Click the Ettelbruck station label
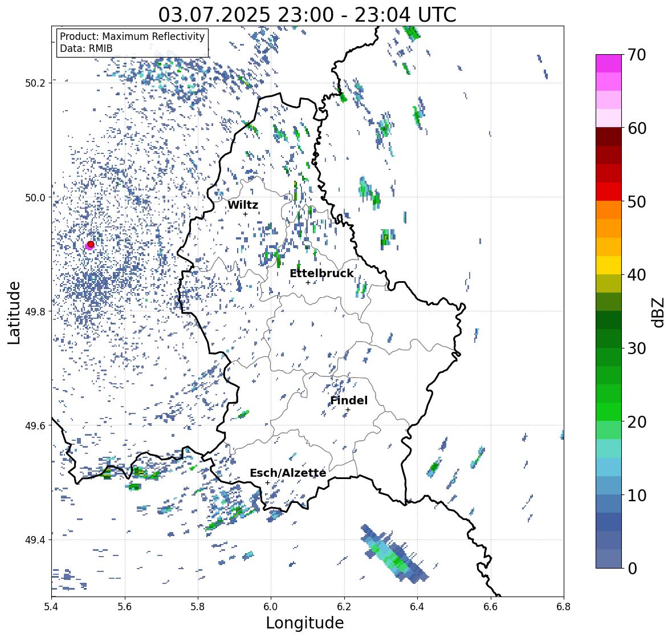 click(x=322, y=274)
